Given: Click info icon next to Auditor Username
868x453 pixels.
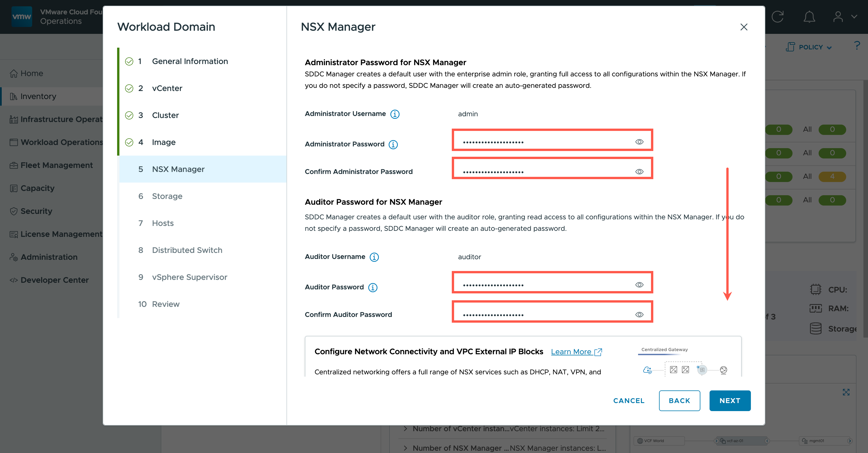Looking at the screenshot, I should 374,257.
